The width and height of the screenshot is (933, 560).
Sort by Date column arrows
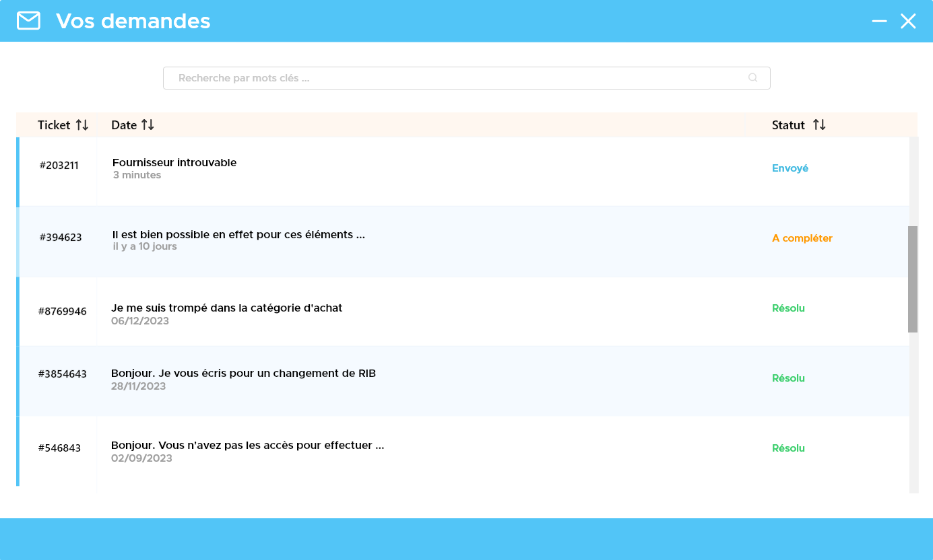click(x=148, y=125)
